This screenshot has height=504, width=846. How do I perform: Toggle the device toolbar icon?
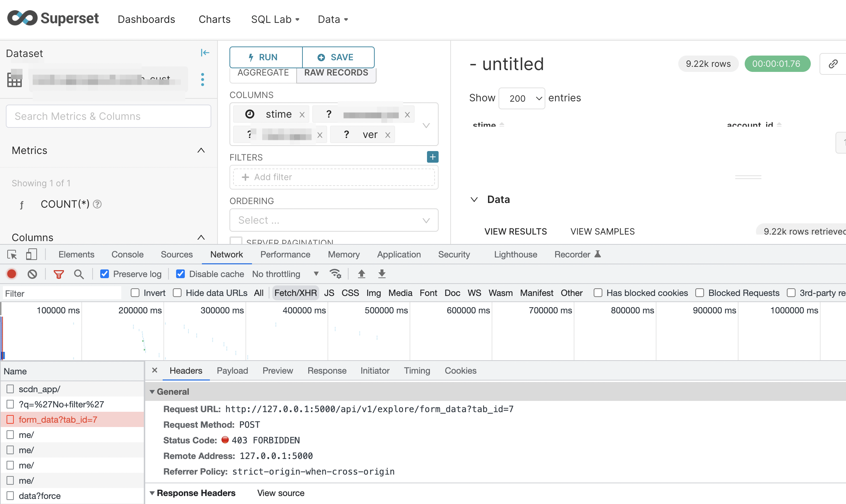pyautogui.click(x=32, y=255)
